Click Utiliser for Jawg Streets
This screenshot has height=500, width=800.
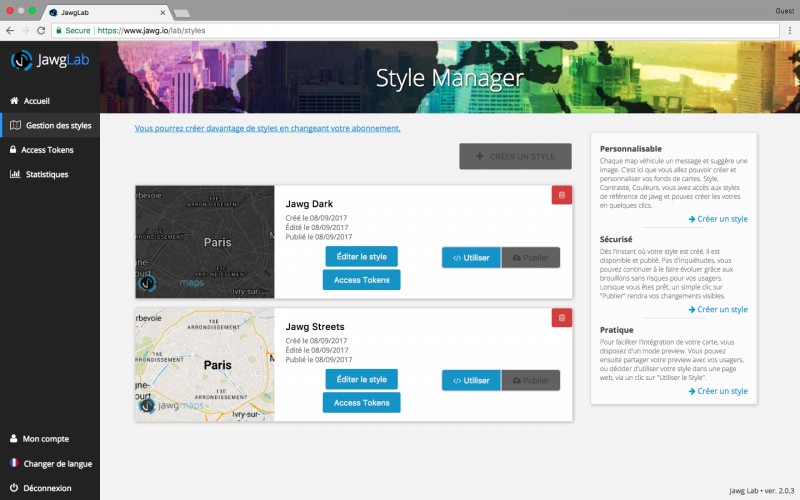tap(471, 381)
